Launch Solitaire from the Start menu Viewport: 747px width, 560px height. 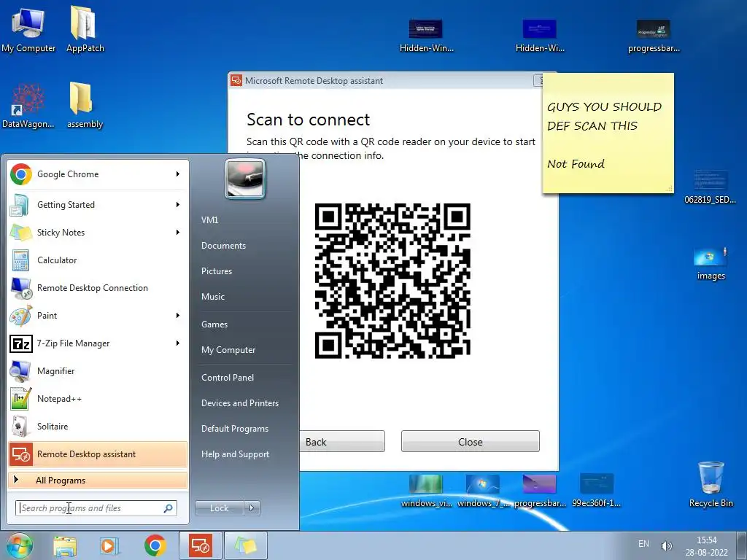pyautogui.click(x=98, y=426)
